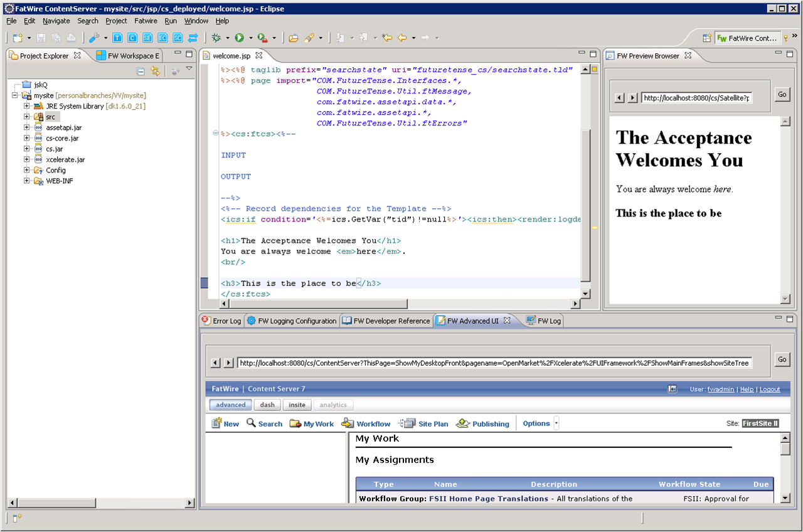This screenshot has width=803, height=532.
Task: Open the Project menu
Action: [x=116, y=21]
